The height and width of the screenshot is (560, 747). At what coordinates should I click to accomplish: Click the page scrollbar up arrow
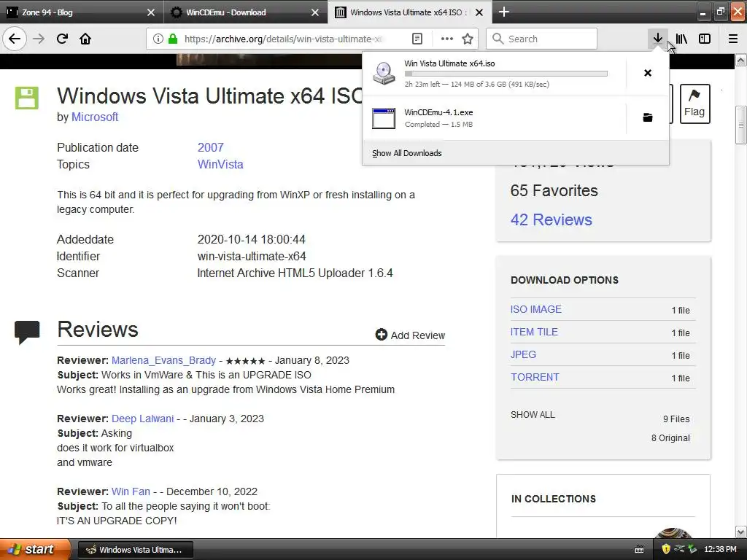[x=741, y=60]
